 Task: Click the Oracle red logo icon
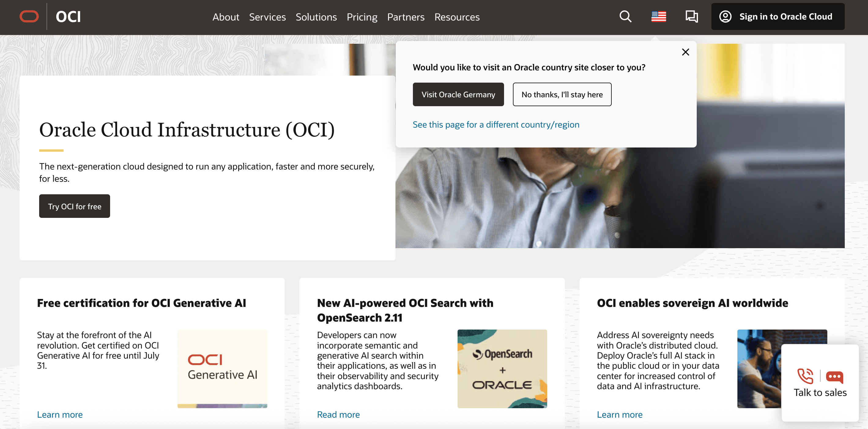(x=29, y=17)
